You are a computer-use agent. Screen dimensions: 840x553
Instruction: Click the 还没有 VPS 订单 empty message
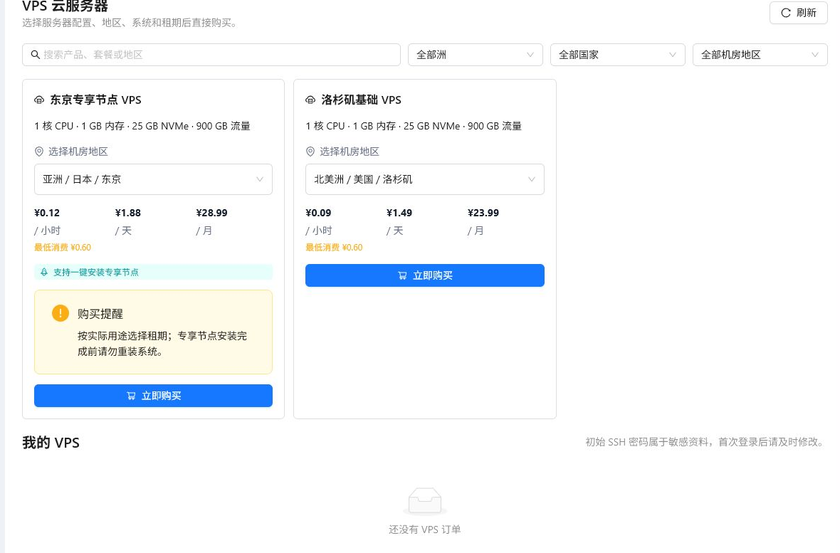coord(425,529)
